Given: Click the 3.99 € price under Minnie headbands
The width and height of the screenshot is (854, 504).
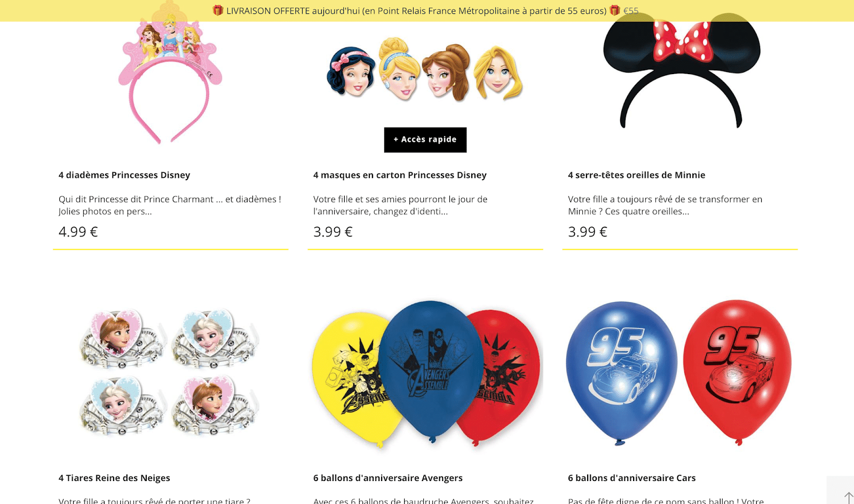Looking at the screenshot, I should (588, 232).
